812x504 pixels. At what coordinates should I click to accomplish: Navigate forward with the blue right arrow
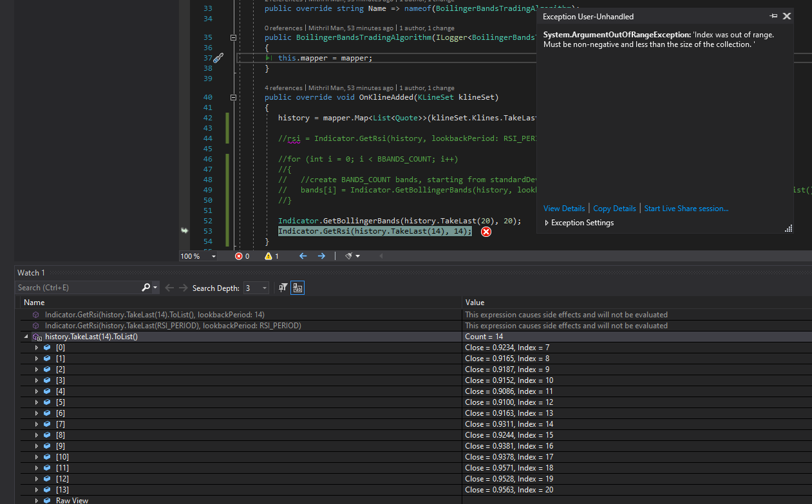coord(321,256)
